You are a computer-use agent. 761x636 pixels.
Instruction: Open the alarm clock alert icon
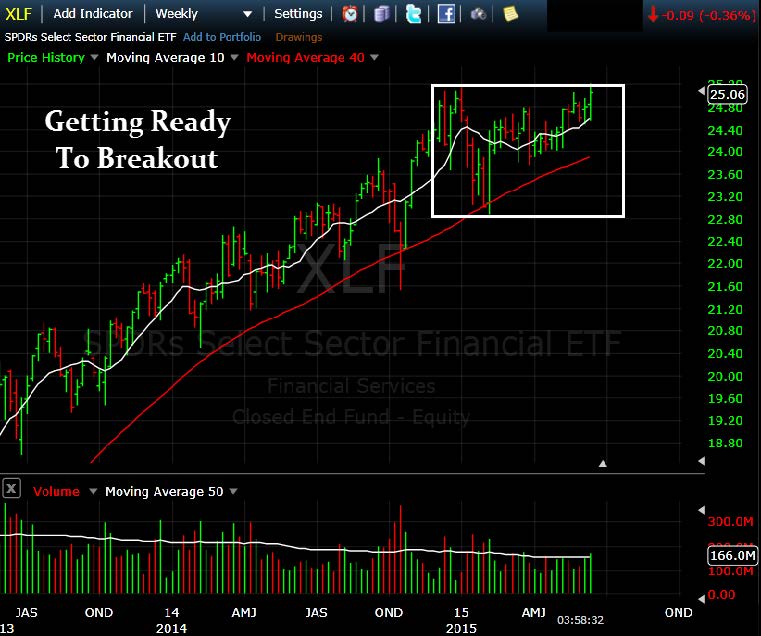[x=349, y=14]
